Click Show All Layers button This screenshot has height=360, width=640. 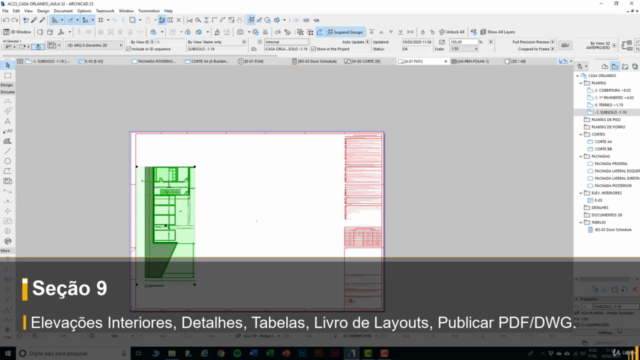498,32
